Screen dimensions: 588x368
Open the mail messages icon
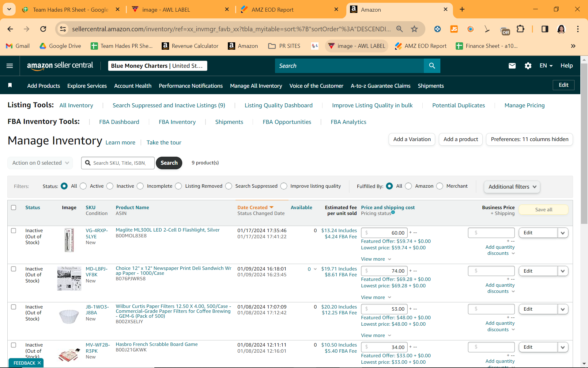pyautogui.click(x=512, y=66)
